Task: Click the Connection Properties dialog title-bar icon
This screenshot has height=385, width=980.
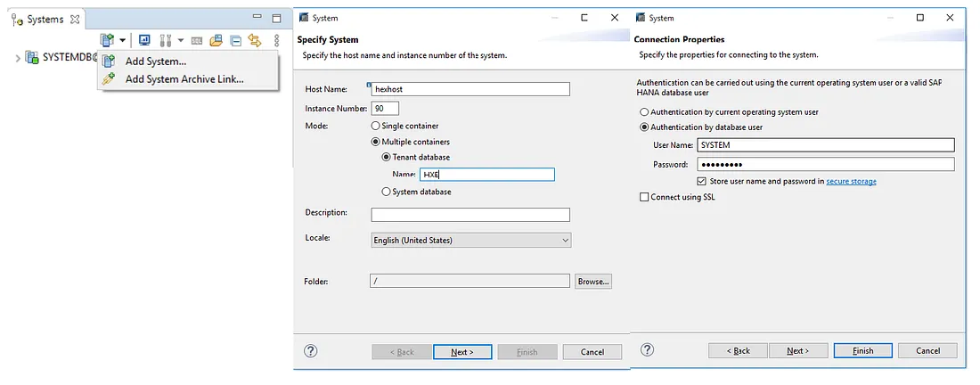Action: coord(641,18)
